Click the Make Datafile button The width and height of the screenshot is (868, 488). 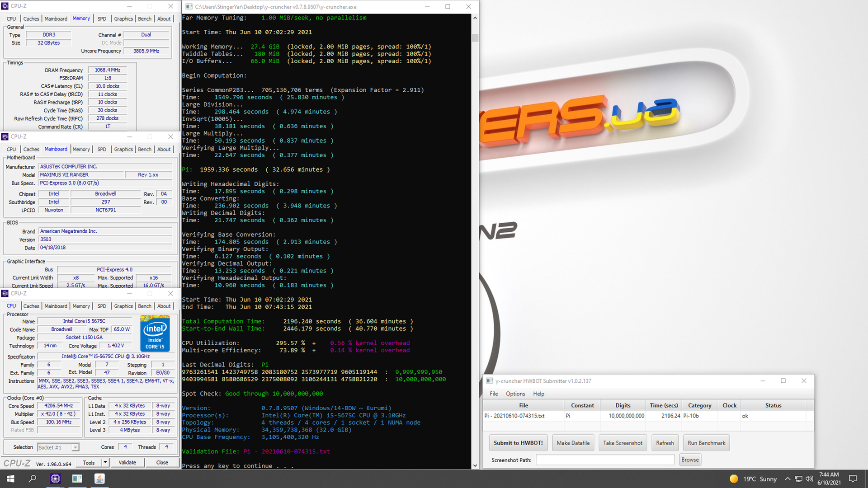point(573,443)
